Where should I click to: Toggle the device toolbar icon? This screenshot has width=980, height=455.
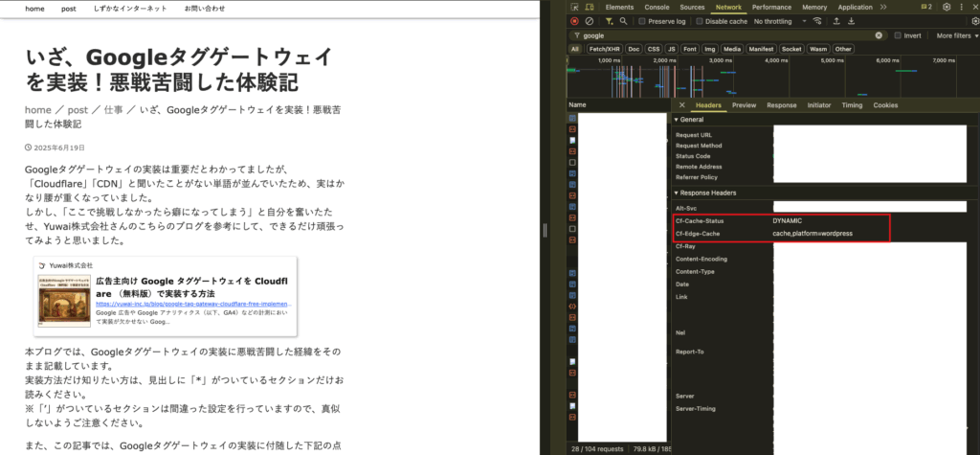[589, 8]
